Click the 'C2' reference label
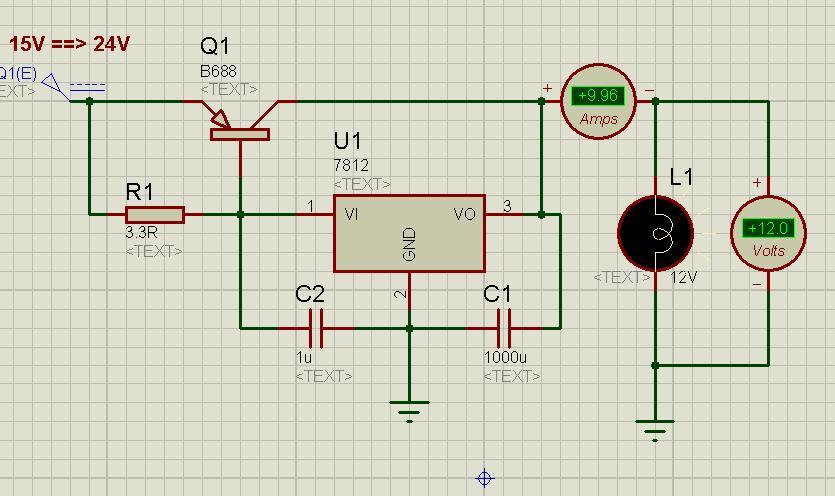This screenshot has width=835, height=496. coord(310,294)
